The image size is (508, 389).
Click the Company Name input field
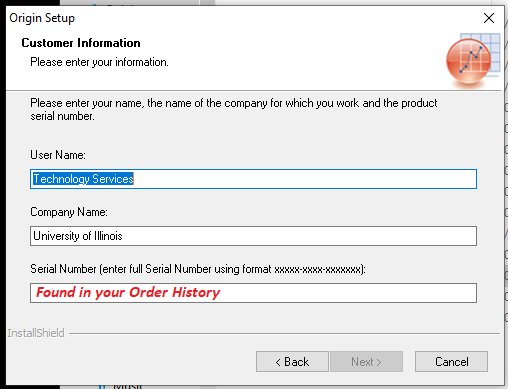click(x=253, y=236)
